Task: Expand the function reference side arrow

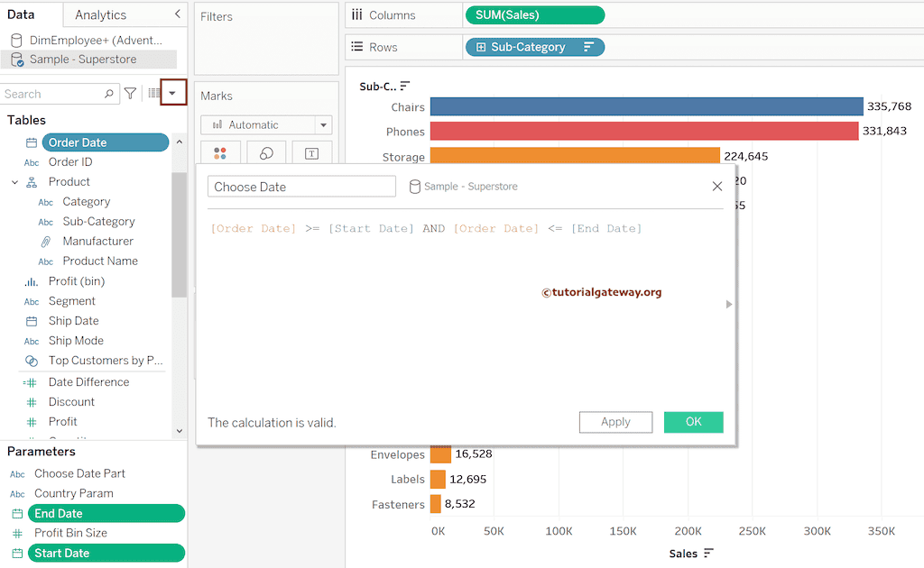Action: (729, 305)
